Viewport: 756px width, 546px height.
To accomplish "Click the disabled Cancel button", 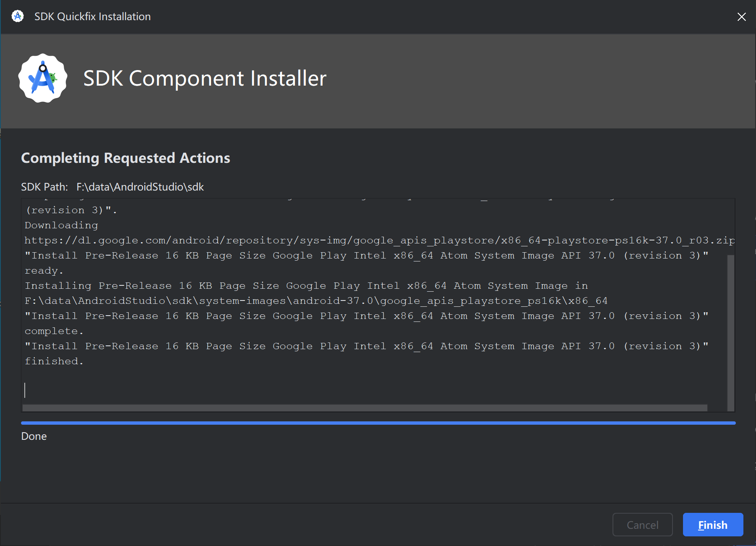I will click(642, 525).
